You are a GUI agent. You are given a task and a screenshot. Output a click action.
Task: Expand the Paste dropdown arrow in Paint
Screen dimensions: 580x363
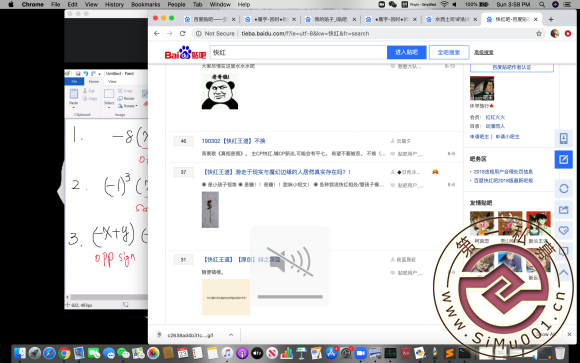(x=74, y=107)
